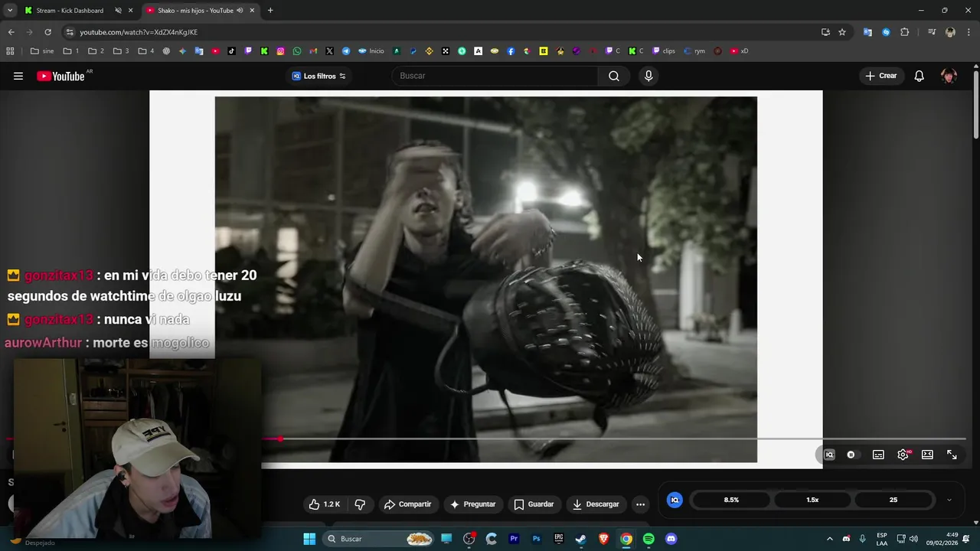Open the more actions three-dot menu

pyautogui.click(x=640, y=504)
